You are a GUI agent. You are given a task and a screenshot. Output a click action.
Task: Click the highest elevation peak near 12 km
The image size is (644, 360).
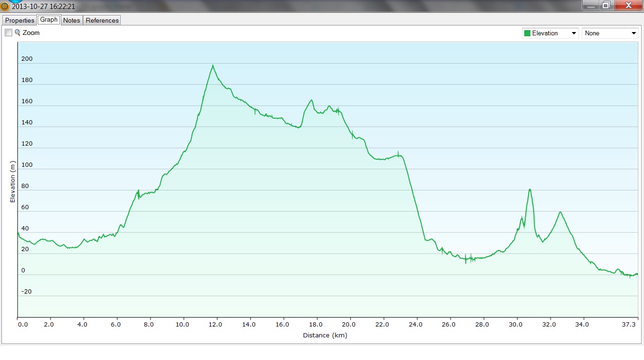[213, 65]
